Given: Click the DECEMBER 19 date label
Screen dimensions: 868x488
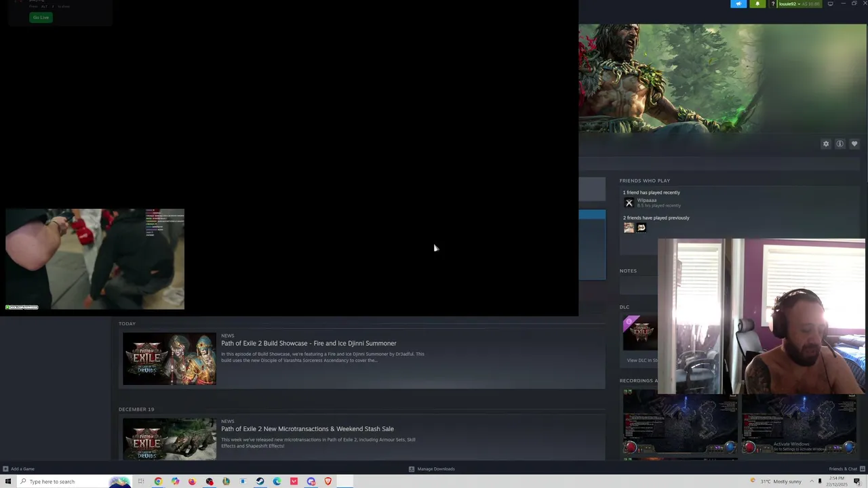Looking at the screenshot, I should point(136,409).
